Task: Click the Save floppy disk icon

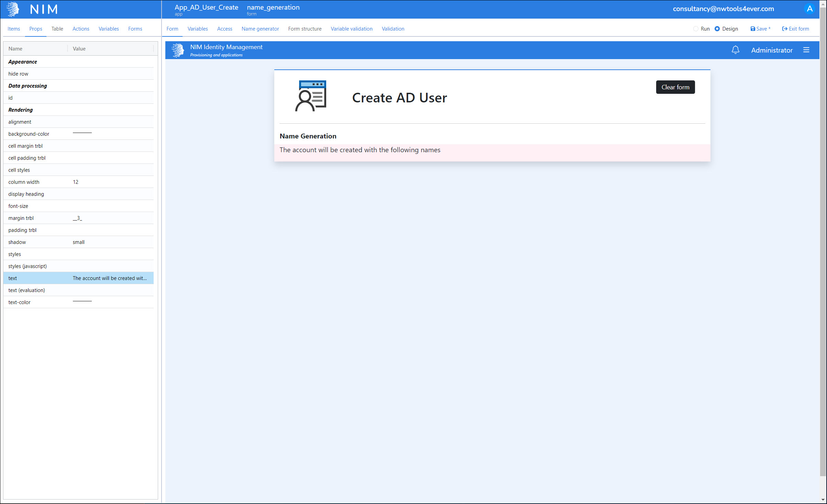Action: click(x=752, y=29)
